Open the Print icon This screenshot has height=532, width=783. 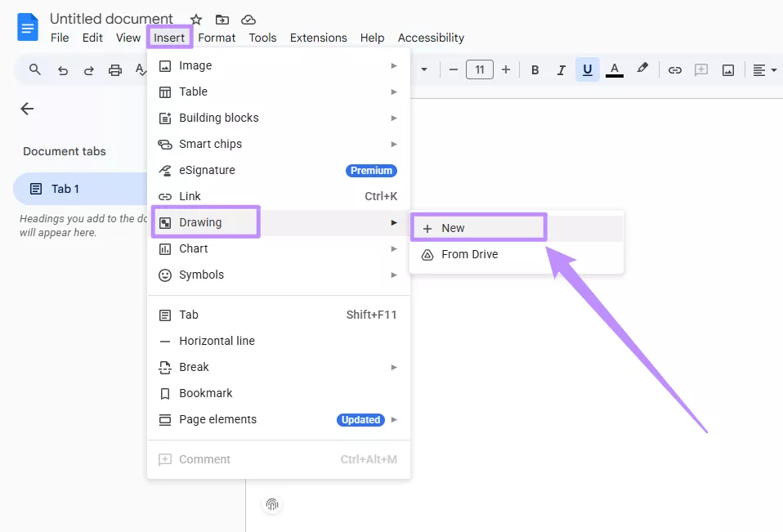click(x=115, y=69)
